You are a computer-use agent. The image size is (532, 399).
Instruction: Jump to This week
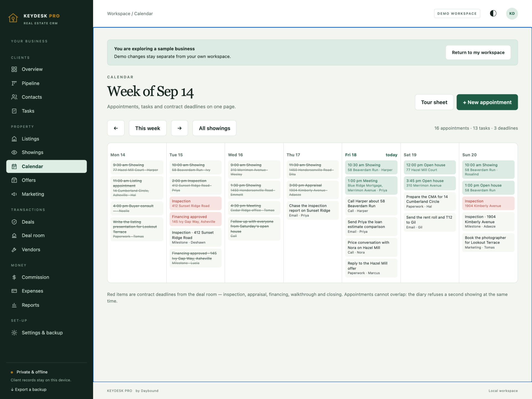coord(148,128)
